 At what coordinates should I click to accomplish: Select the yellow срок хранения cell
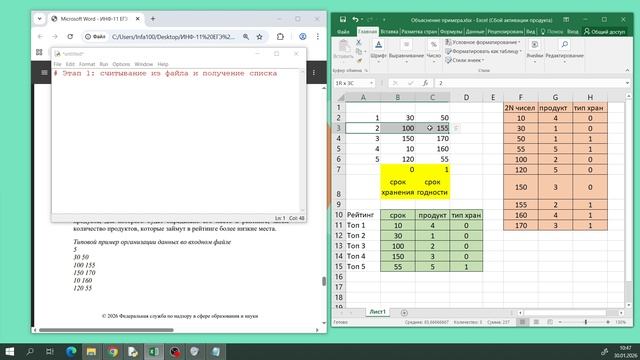(x=398, y=187)
